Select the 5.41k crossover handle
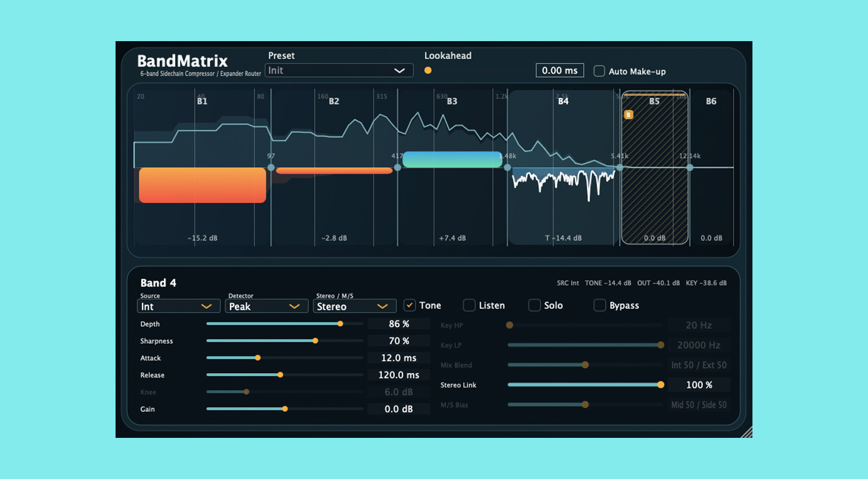Viewport: 868px width, 479px height. (620, 167)
